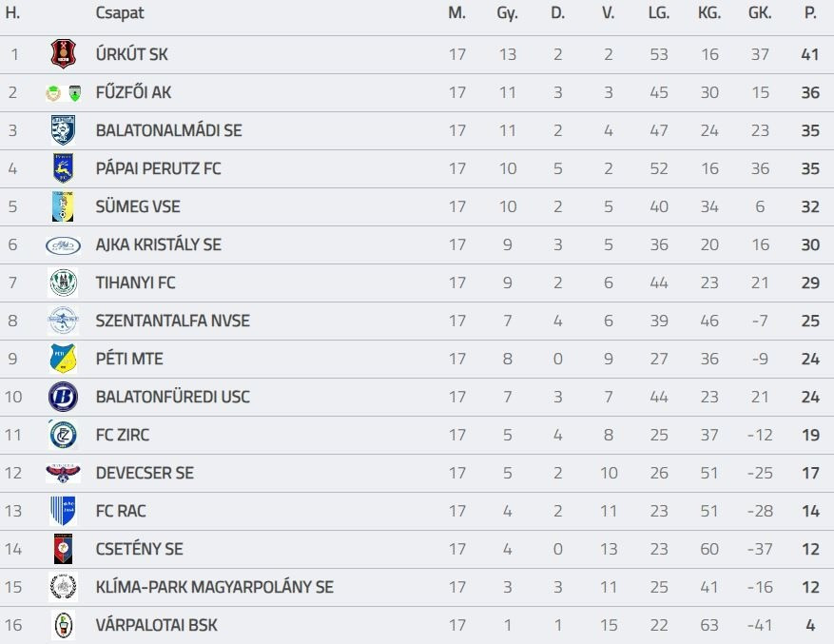Click the FC RAC team name
The image size is (834, 644).
[x=121, y=511]
